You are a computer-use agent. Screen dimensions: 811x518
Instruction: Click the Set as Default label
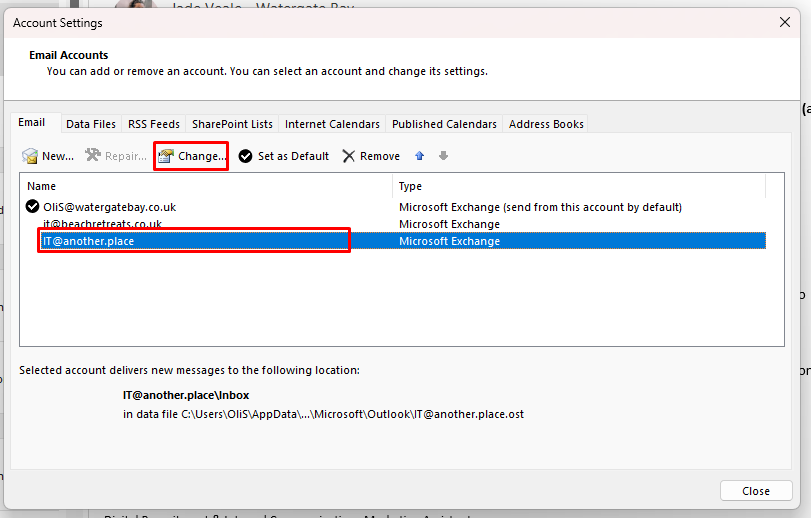point(293,156)
